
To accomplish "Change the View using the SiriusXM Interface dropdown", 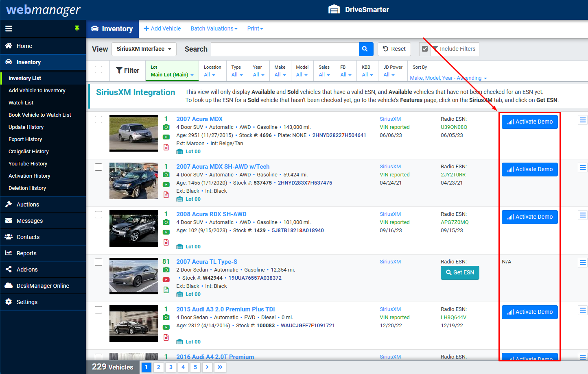I will point(144,49).
